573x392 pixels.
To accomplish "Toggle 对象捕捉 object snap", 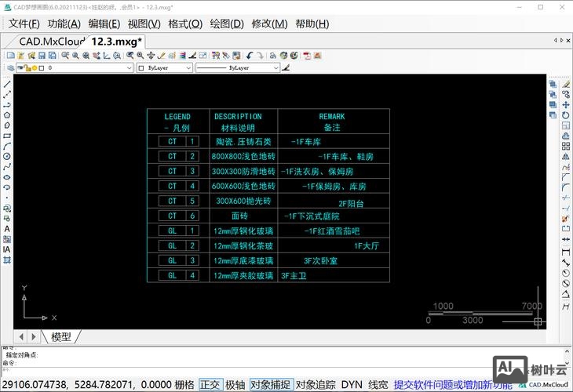I will (x=271, y=385).
